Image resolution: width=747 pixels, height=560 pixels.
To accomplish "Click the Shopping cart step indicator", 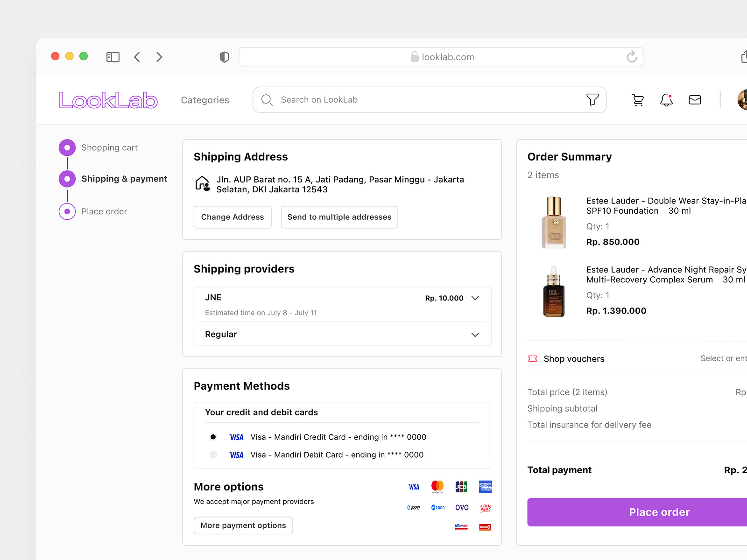I will [67, 147].
